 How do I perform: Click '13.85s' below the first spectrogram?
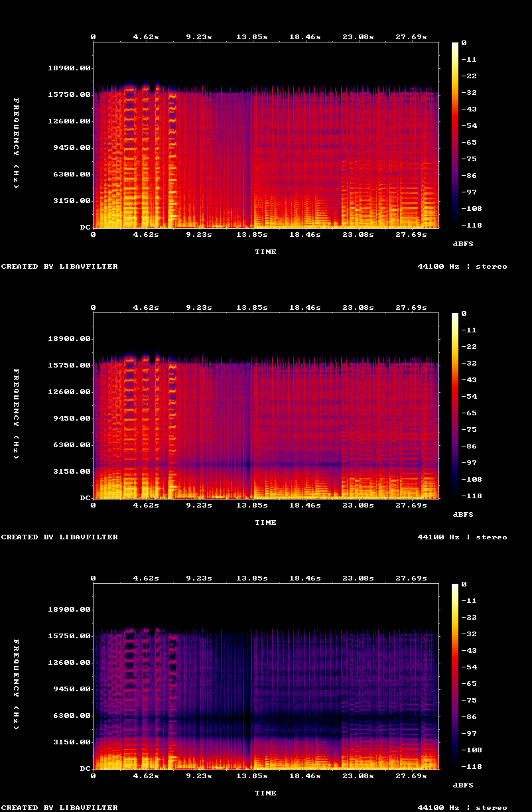(252, 235)
